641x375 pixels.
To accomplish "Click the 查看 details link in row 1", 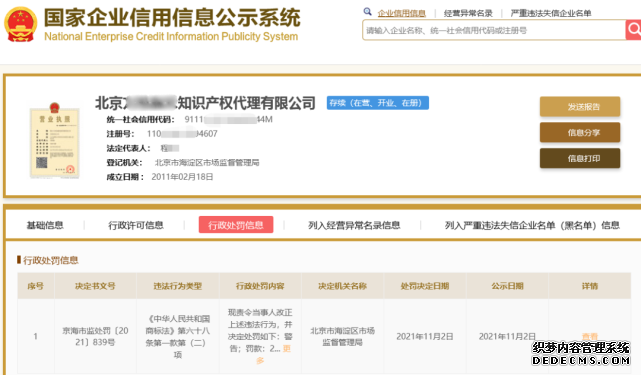I will pyautogui.click(x=589, y=336).
